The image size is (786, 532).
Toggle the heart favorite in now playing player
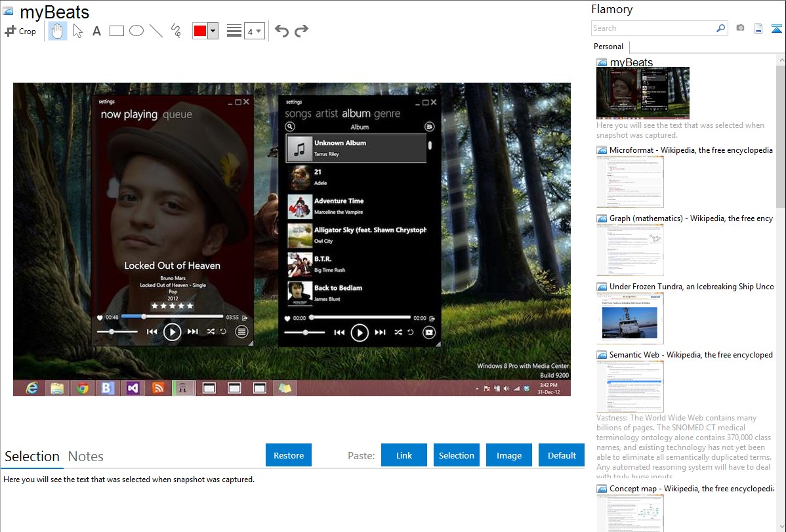(100, 317)
